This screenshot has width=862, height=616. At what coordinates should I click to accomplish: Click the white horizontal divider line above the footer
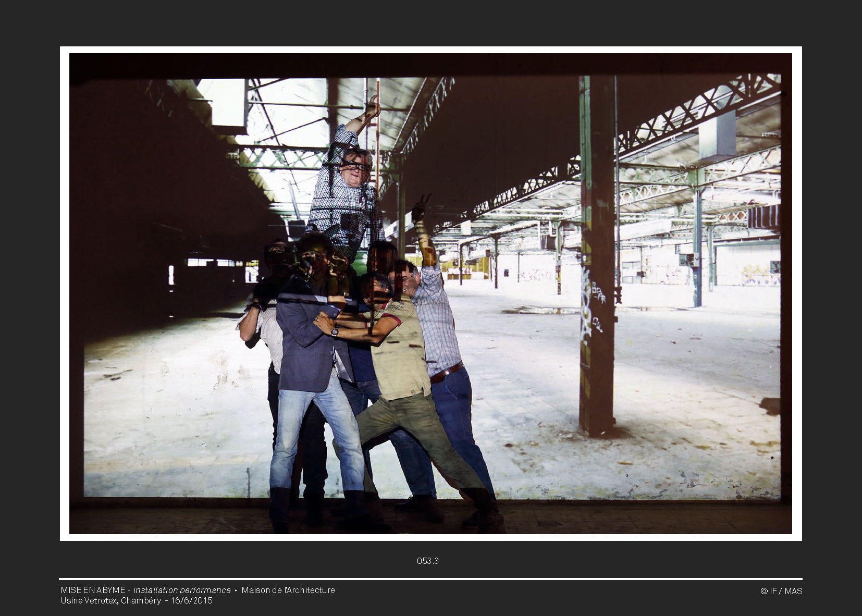pyautogui.click(x=430, y=579)
